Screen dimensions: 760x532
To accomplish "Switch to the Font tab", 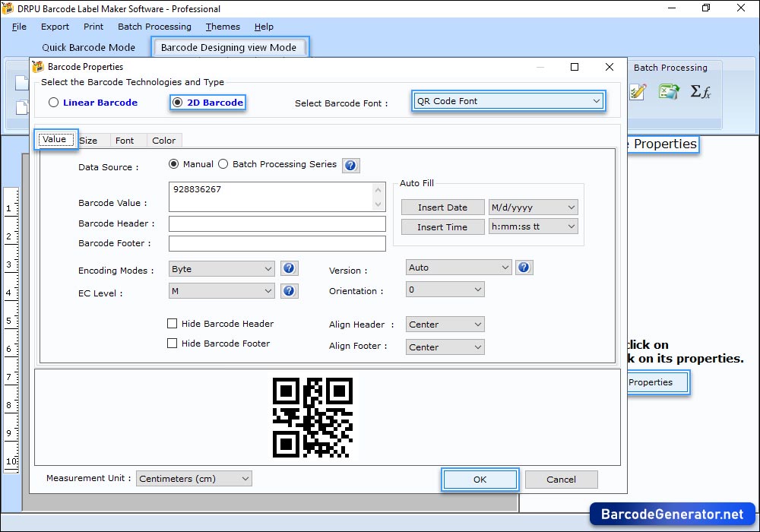I will tap(127, 140).
